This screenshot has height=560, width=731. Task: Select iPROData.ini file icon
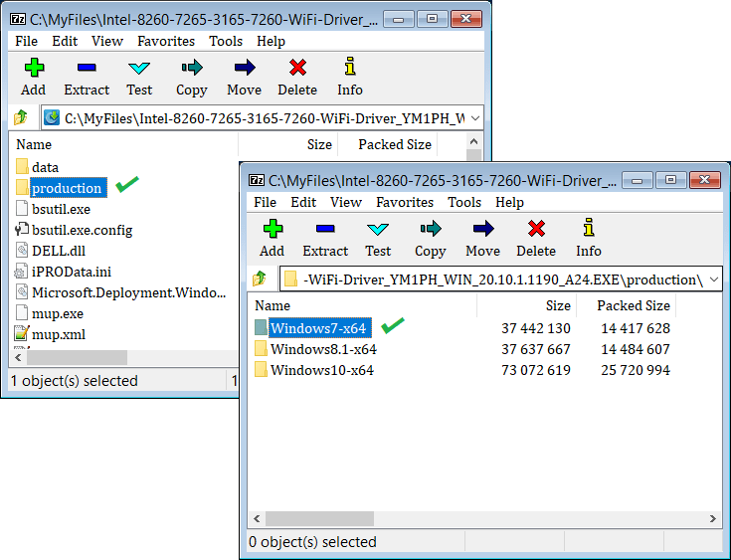pyautogui.click(x=22, y=272)
